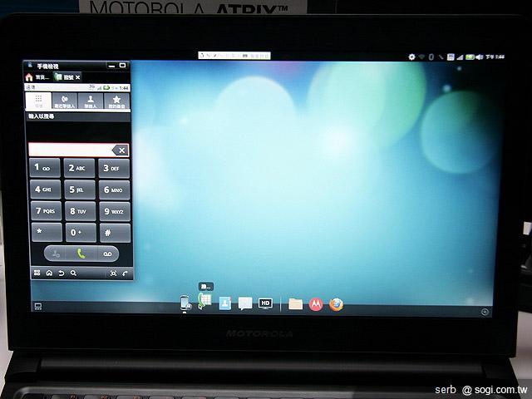Click the white toolbar at top center
The height and width of the screenshot is (399, 532).
234,56
